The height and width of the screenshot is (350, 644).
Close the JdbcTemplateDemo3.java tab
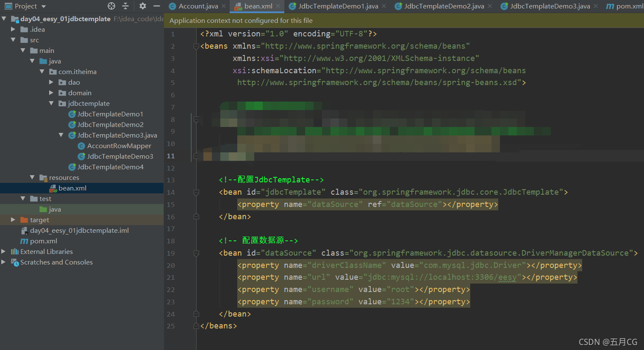tap(596, 6)
